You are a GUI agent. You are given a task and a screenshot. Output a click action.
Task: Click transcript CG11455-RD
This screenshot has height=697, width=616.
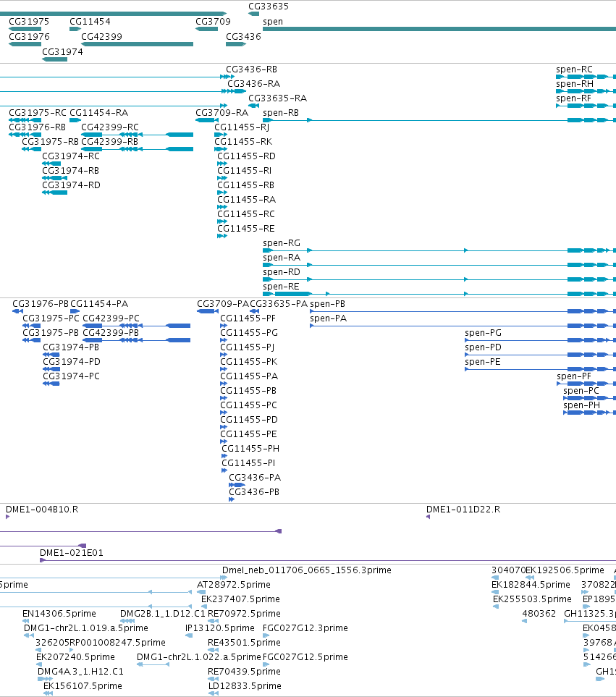click(x=246, y=156)
